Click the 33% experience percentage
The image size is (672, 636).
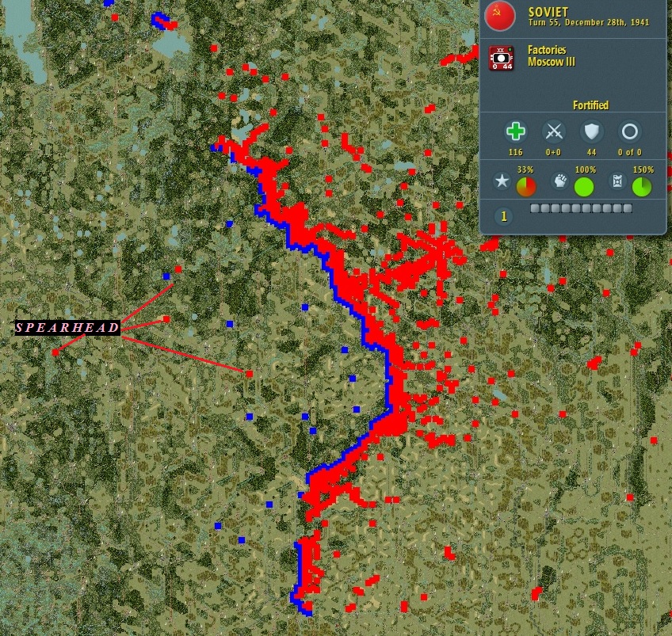point(525,169)
